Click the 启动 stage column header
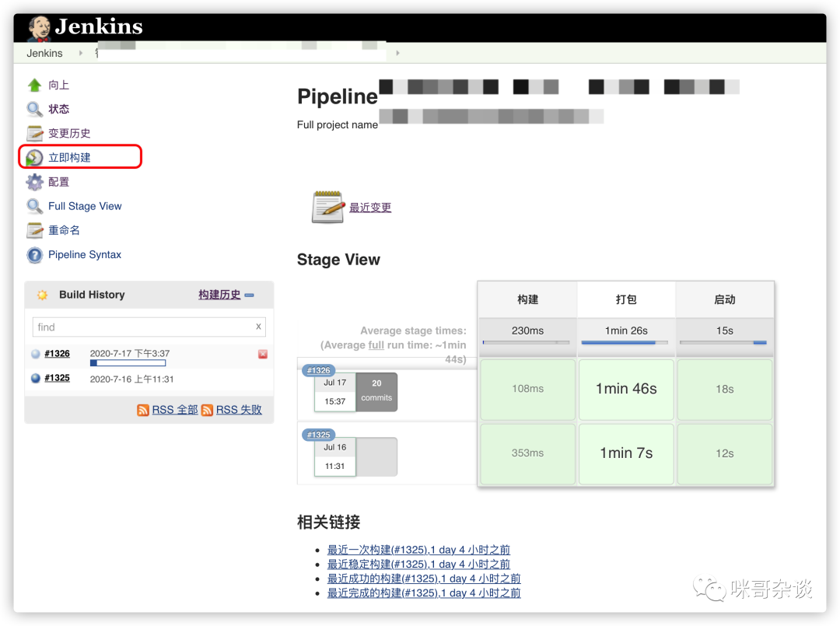The width and height of the screenshot is (840, 626). coord(725,299)
